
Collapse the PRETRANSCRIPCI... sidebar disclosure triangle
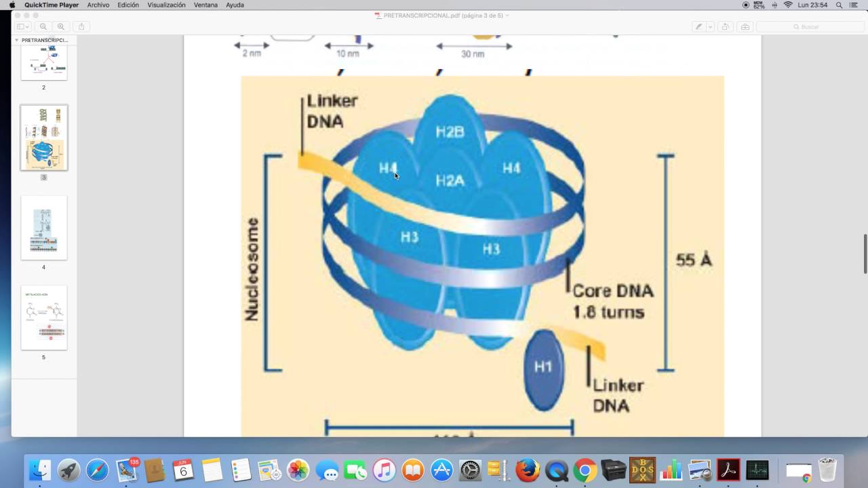(x=17, y=40)
